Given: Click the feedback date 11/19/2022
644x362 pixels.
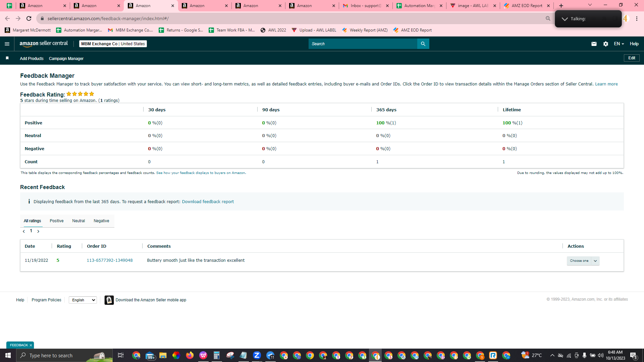Looking at the screenshot, I should pyautogui.click(x=36, y=260).
